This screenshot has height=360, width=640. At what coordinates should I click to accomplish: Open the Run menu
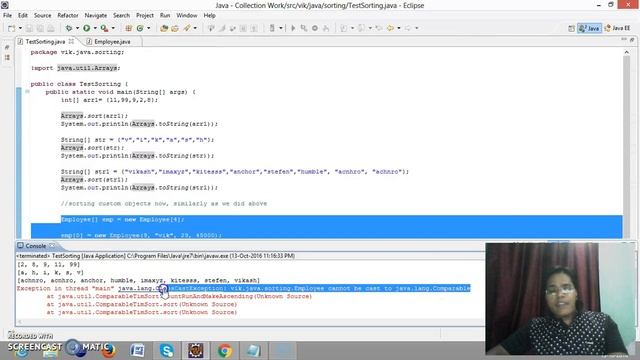coord(165,16)
